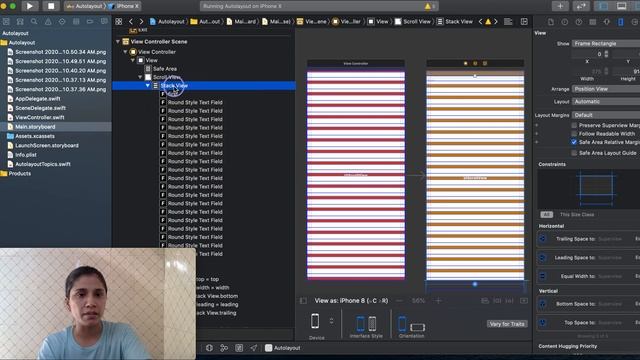Screen dimensions: 640x360
Task: Toggle the Debug area panel button
Action: (x=621, y=6)
